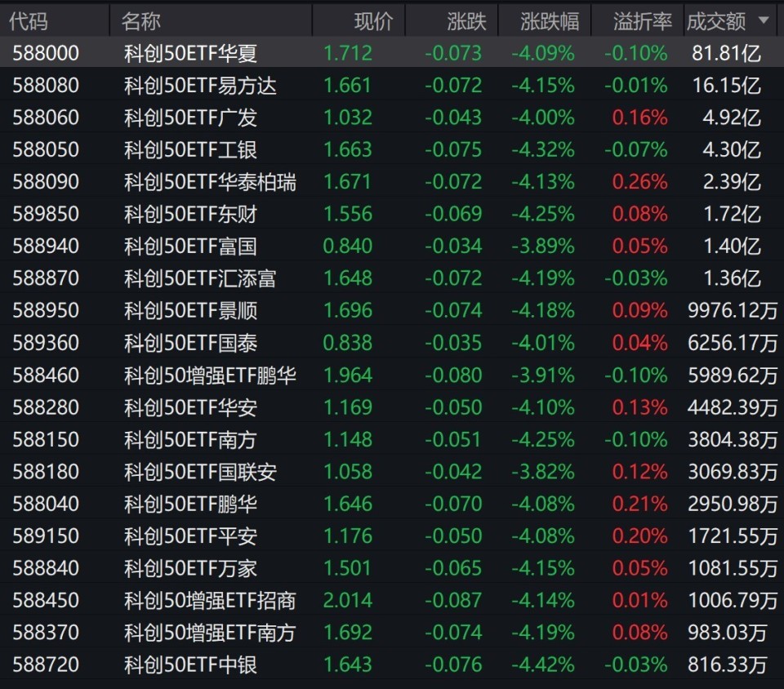This screenshot has width=784, height=689.
Task: Click the 983.03万 turnover value
Action: (x=728, y=633)
